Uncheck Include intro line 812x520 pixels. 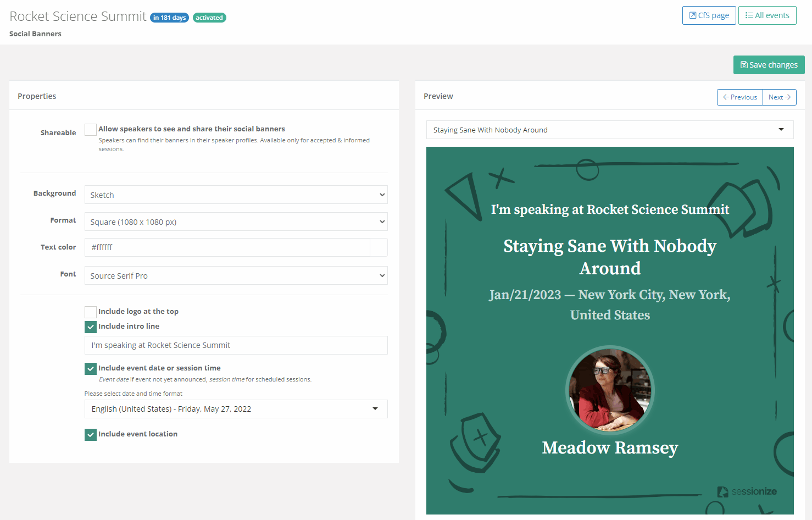pyautogui.click(x=91, y=327)
